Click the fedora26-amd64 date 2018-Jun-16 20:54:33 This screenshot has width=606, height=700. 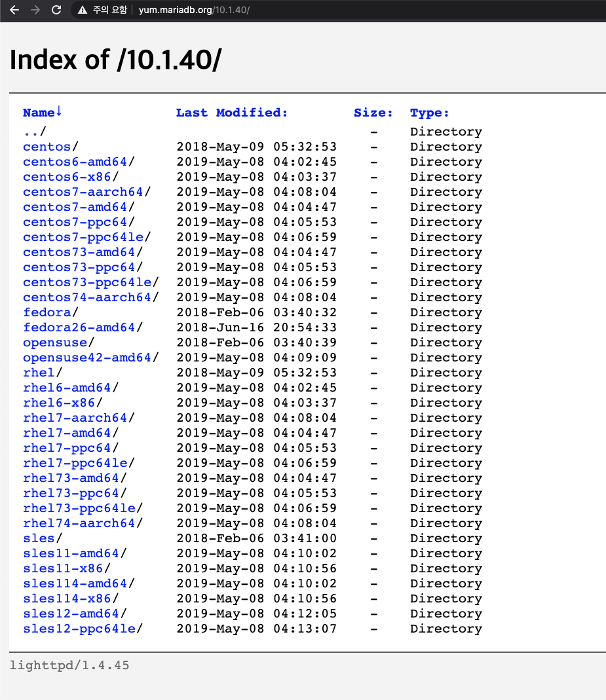click(256, 327)
